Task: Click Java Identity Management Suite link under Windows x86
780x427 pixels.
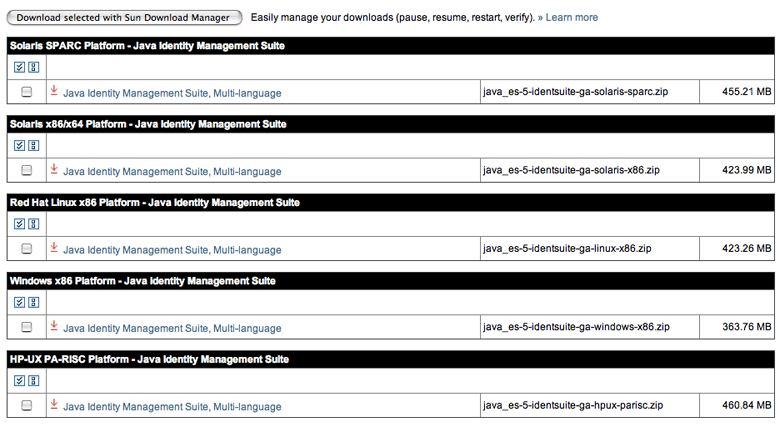Action: pos(172,328)
